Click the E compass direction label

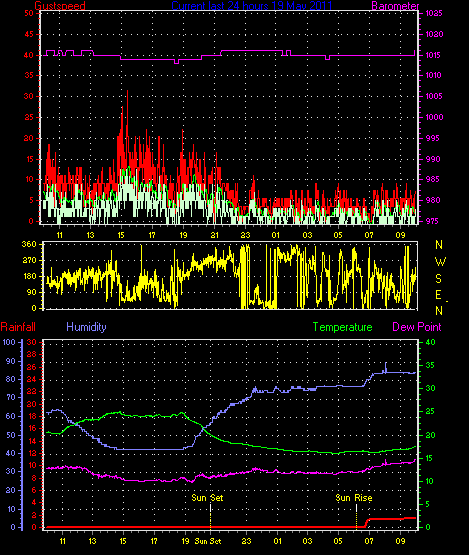point(439,295)
